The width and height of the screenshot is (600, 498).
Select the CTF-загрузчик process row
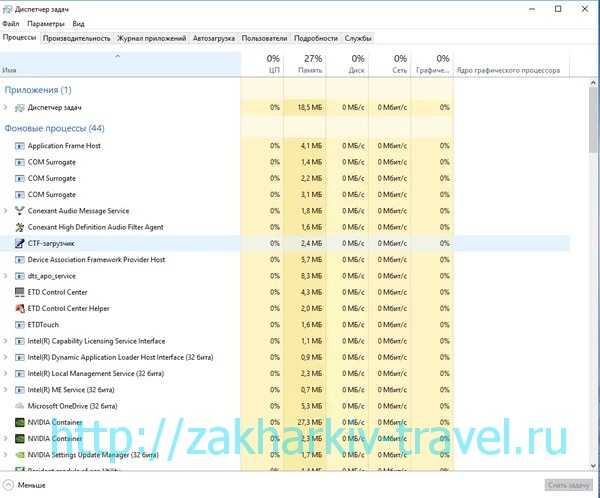285,243
